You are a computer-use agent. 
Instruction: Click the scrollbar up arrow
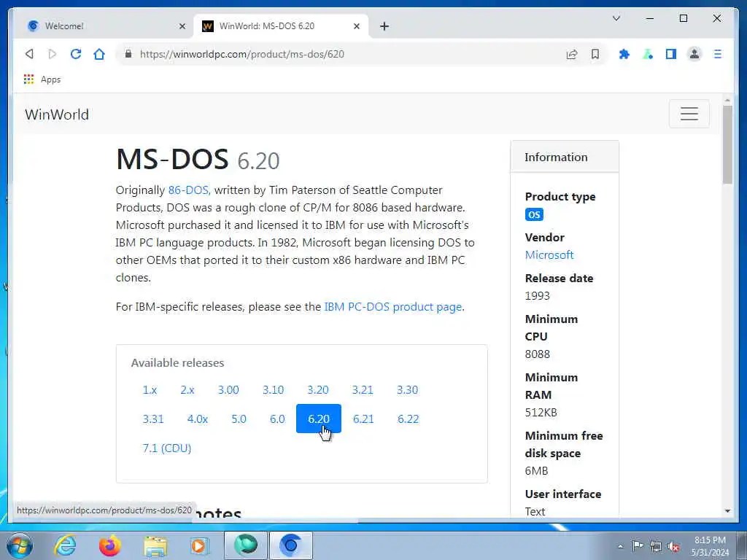(727, 101)
